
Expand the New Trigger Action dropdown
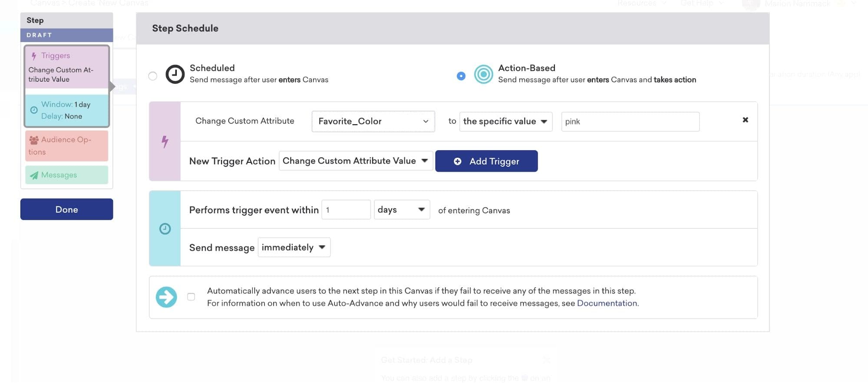[355, 161]
